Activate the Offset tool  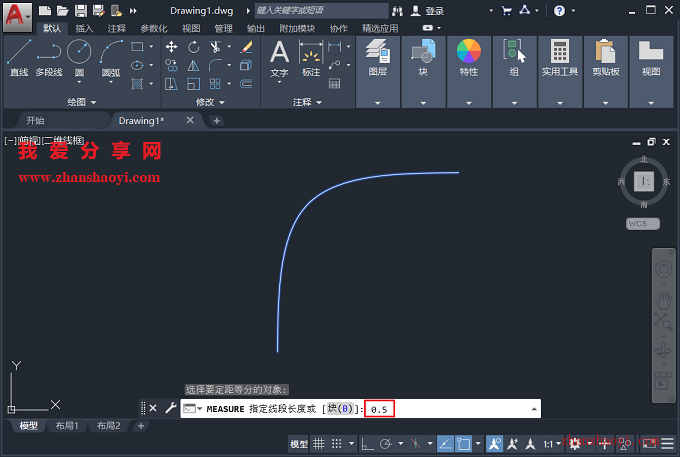[x=246, y=84]
